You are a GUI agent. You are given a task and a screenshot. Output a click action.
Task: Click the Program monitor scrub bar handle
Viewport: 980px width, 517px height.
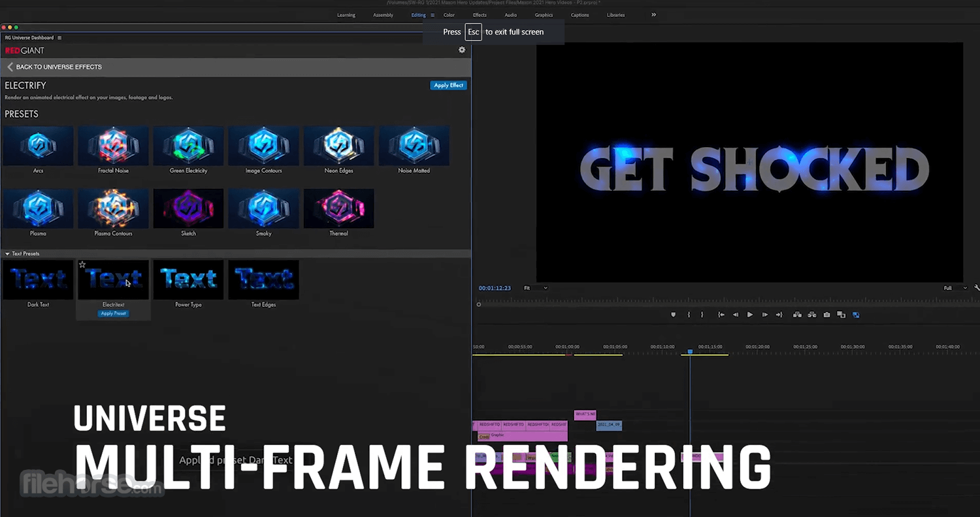(x=479, y=304)
